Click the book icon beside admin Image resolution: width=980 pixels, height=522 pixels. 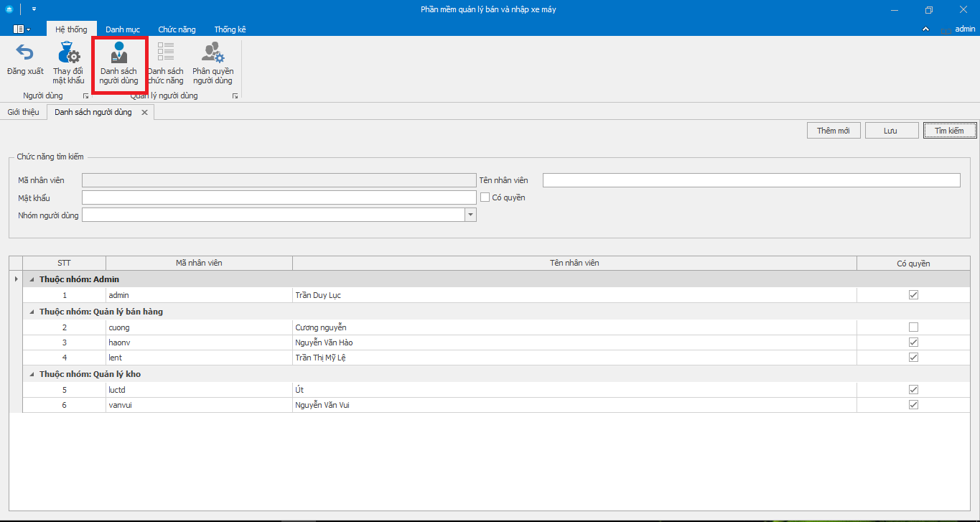(946, 29)
